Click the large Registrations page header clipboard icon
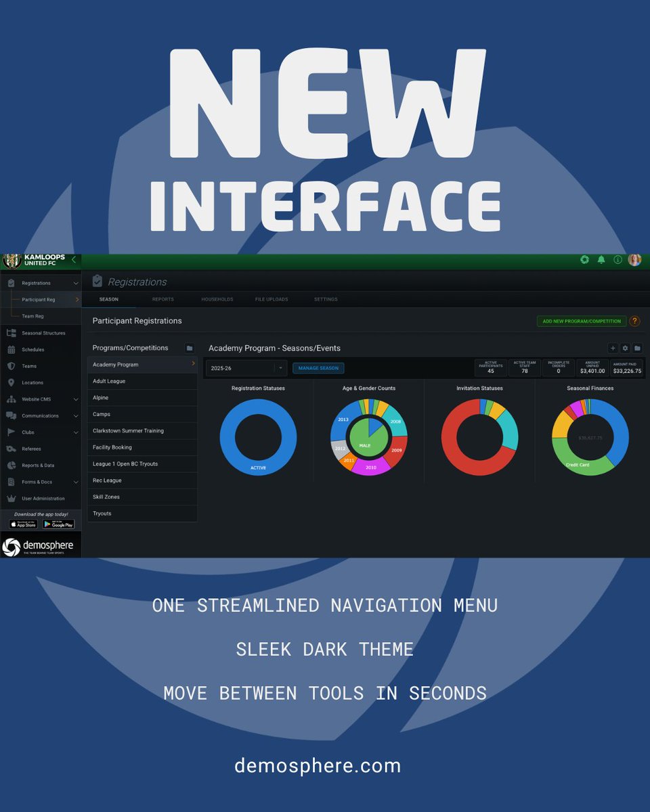The height and width of the screenshot is (812, 650). pyautogui.click(x=97, y=281)
